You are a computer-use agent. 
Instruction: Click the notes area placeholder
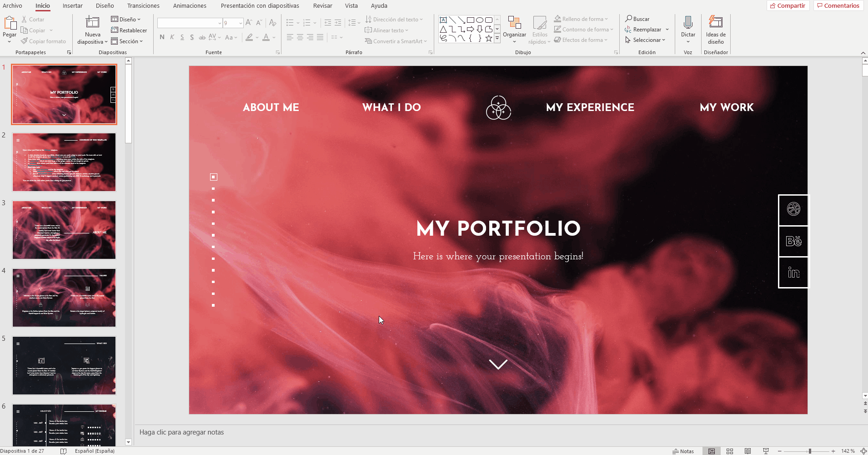[182, 432]
